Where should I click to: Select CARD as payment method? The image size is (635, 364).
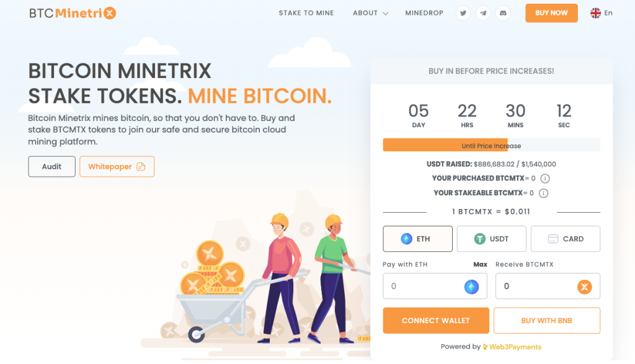coord(566,239)
